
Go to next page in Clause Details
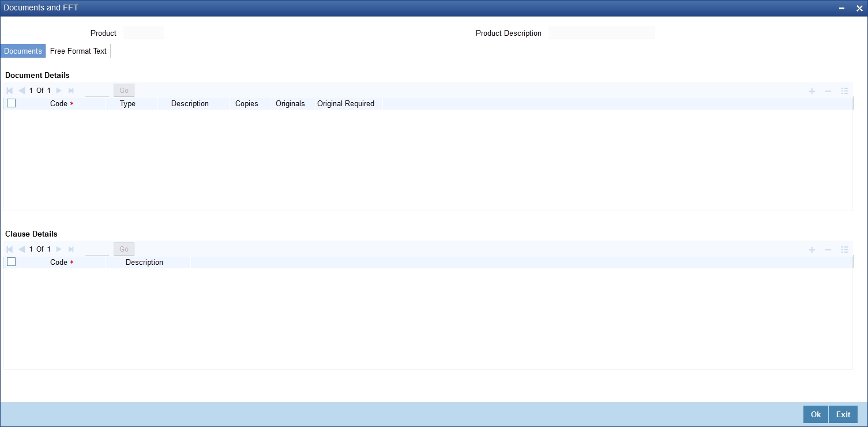point(58,249)
